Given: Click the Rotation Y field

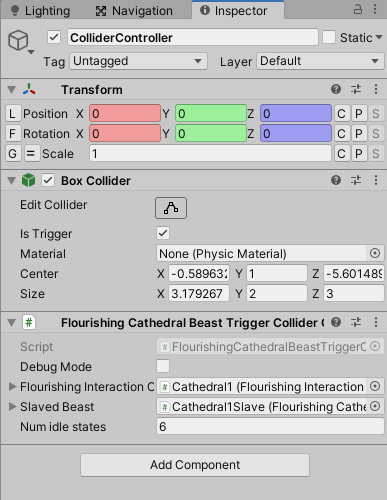Looking at the screenshot, I should (211, 134).
